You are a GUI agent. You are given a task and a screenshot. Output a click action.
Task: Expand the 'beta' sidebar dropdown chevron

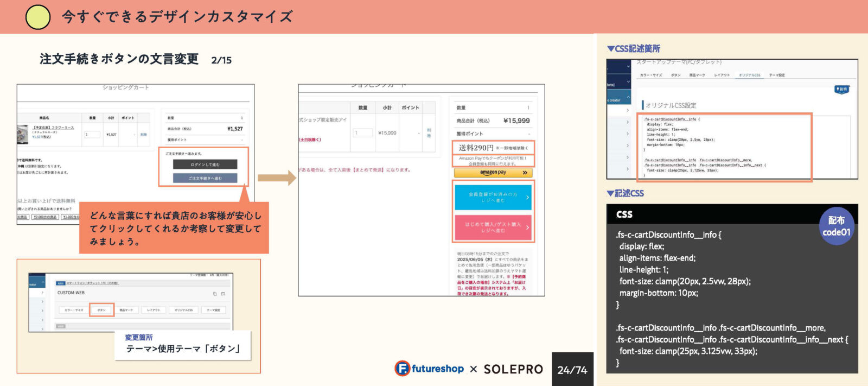click(628, 81)
